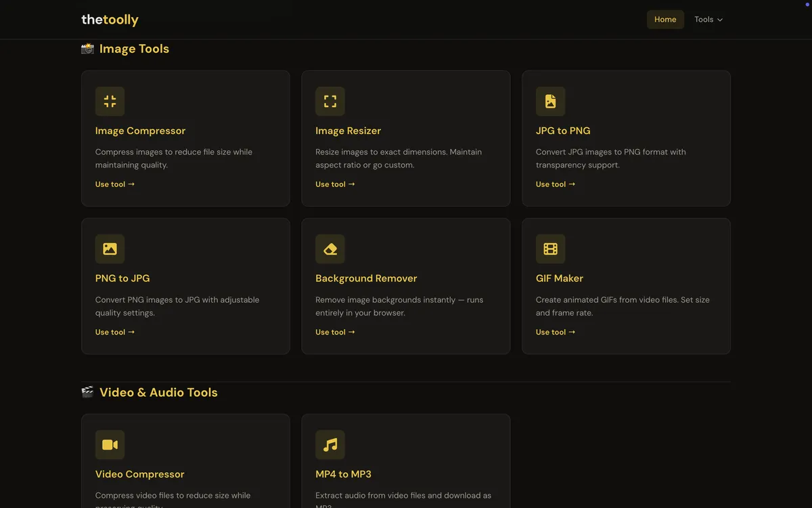Screen dimensions: 812x508
Task: Select the Background Remover eraser icon
Action: click(330, 249)
